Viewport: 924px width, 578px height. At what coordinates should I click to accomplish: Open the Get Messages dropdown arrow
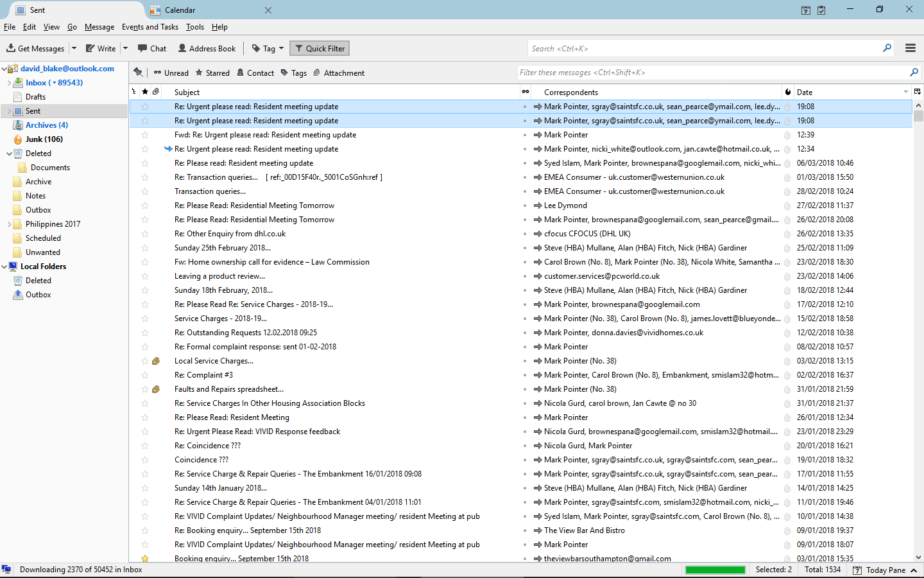pos(74,48)
